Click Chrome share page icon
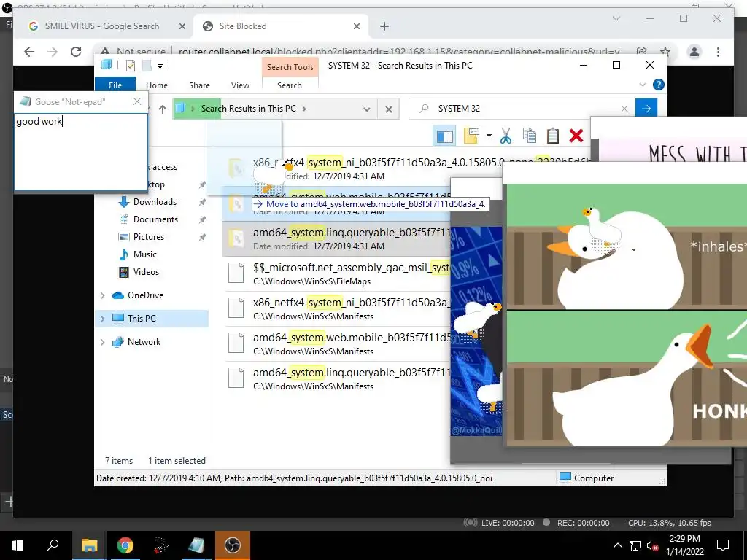This screenshot has height=560, width=747. 642,52
